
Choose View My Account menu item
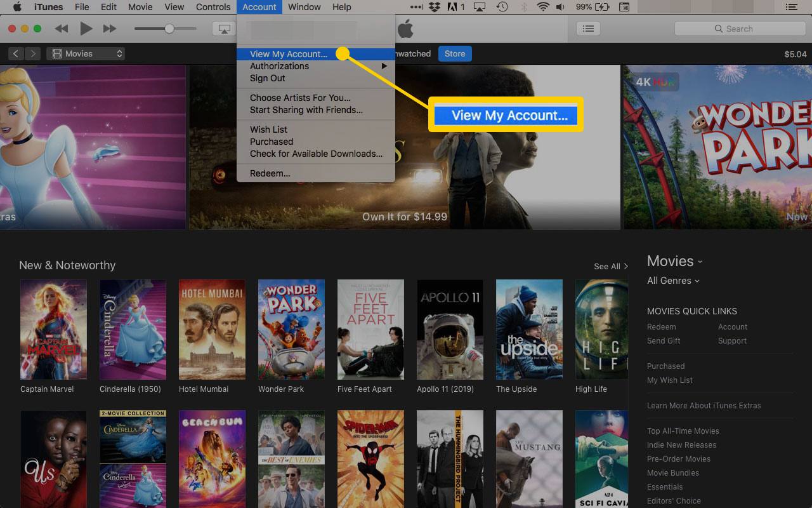pyautogui.click(x=316, y=54)
